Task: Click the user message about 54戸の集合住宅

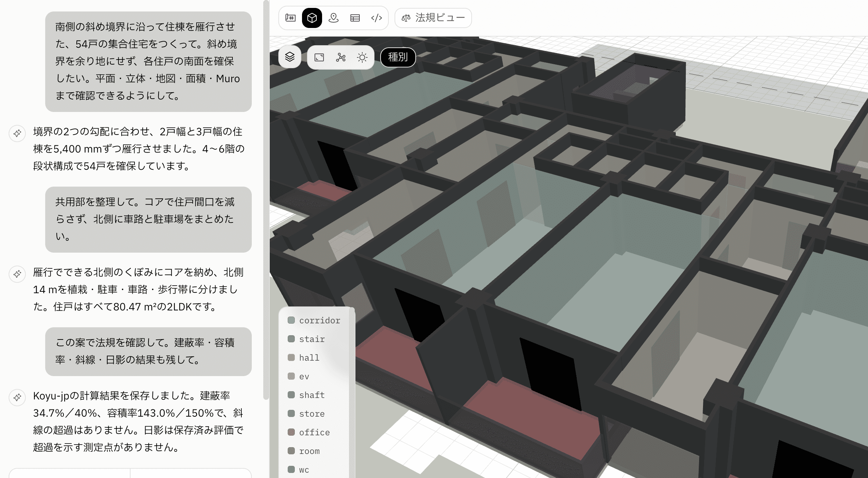Action: click(x=148, y=61)
